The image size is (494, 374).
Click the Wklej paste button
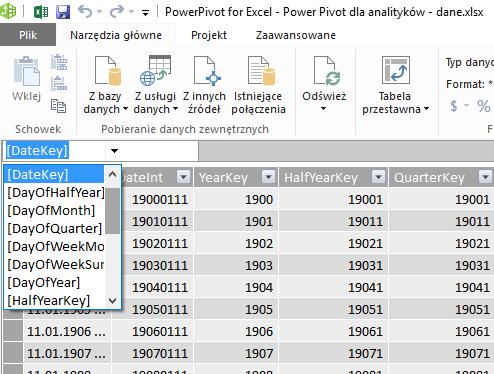[27, 79]
